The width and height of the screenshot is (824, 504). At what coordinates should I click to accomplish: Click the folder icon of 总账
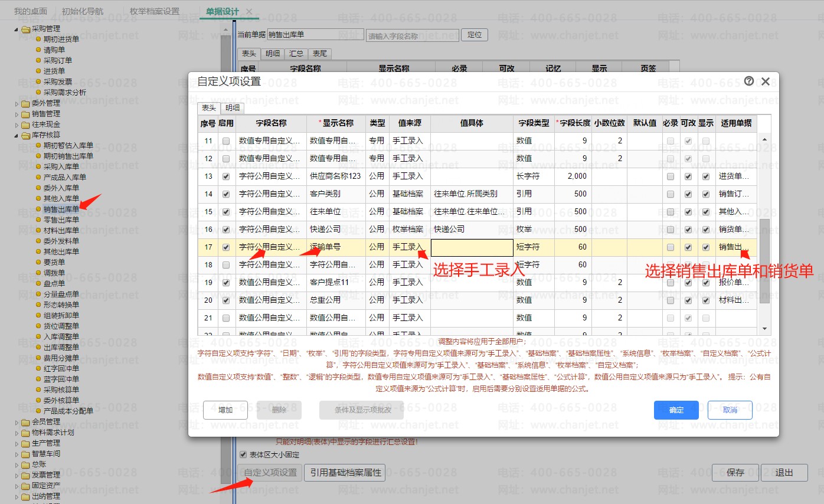[25, 464]
